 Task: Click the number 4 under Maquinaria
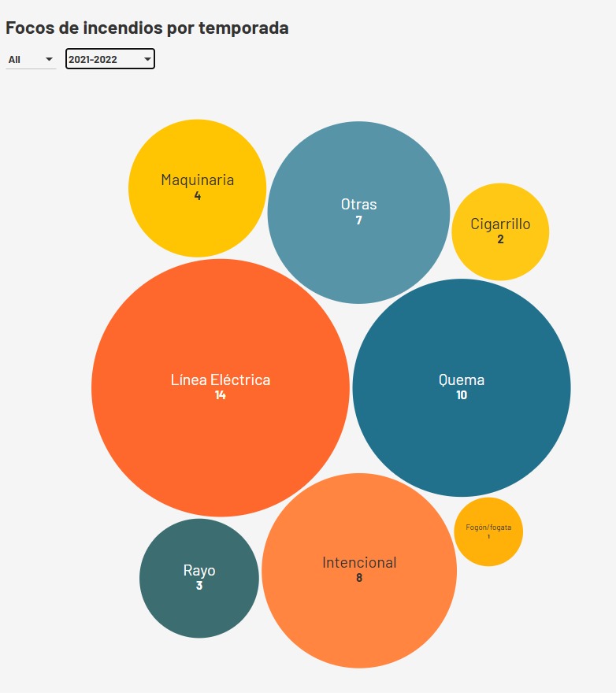click(197, 196)
